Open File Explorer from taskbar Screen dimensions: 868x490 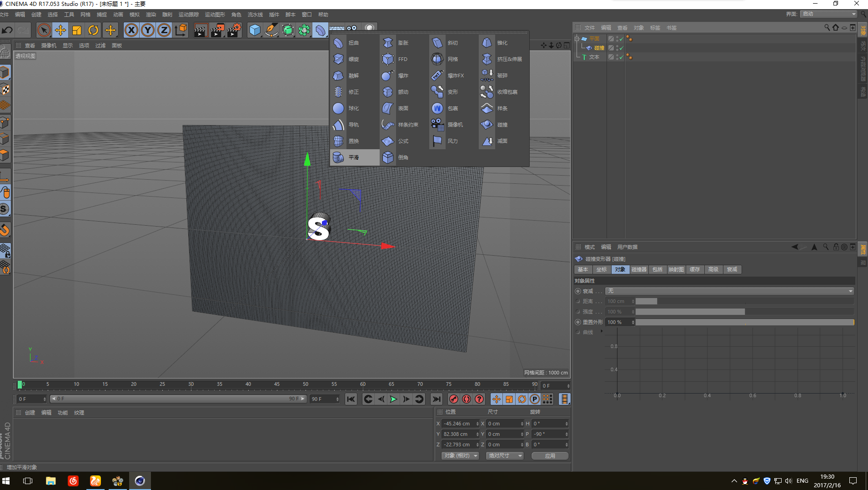(50, 481)
